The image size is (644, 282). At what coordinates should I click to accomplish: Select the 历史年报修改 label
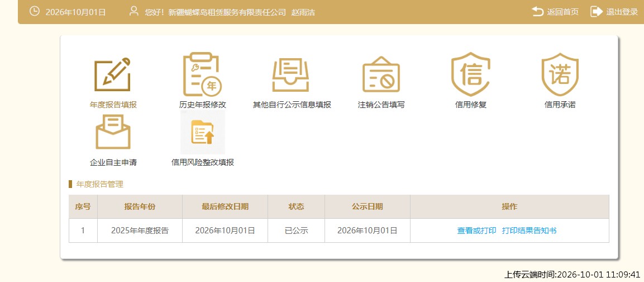pos(203,105)
